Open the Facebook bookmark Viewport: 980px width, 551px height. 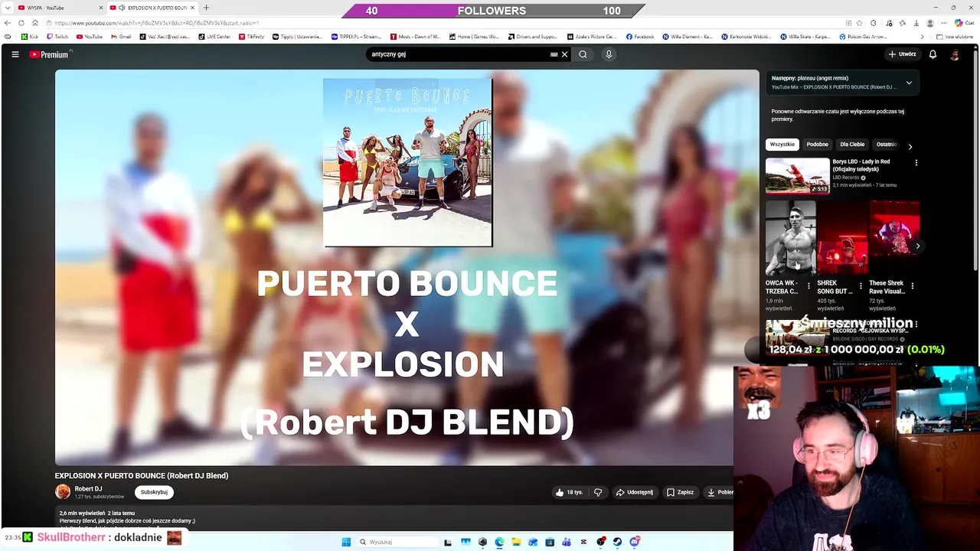coord(640,37)
